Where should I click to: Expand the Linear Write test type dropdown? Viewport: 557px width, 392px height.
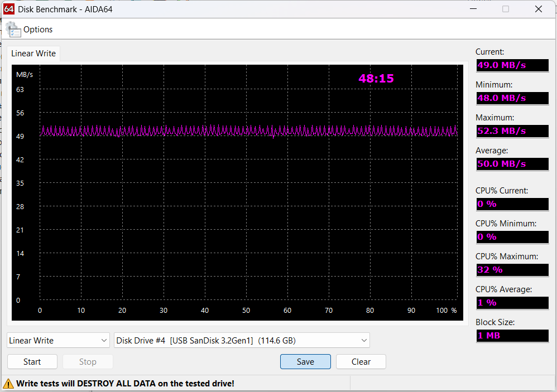coord(59,340)
